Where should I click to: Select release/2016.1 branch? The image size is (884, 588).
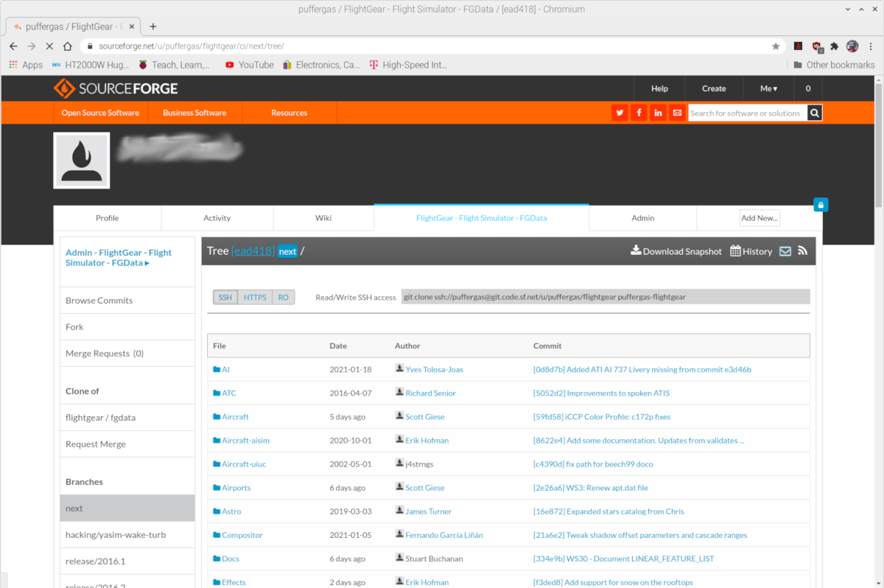(x=127, y=561)
